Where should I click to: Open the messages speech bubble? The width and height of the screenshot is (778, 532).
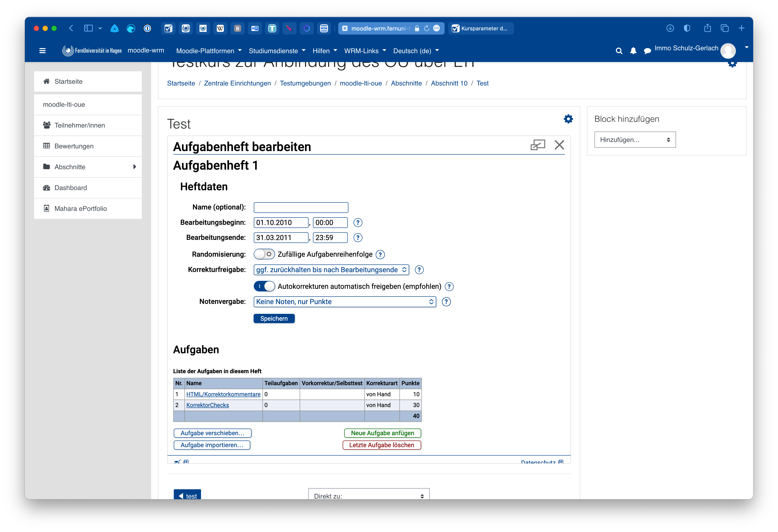coord(647,51)
